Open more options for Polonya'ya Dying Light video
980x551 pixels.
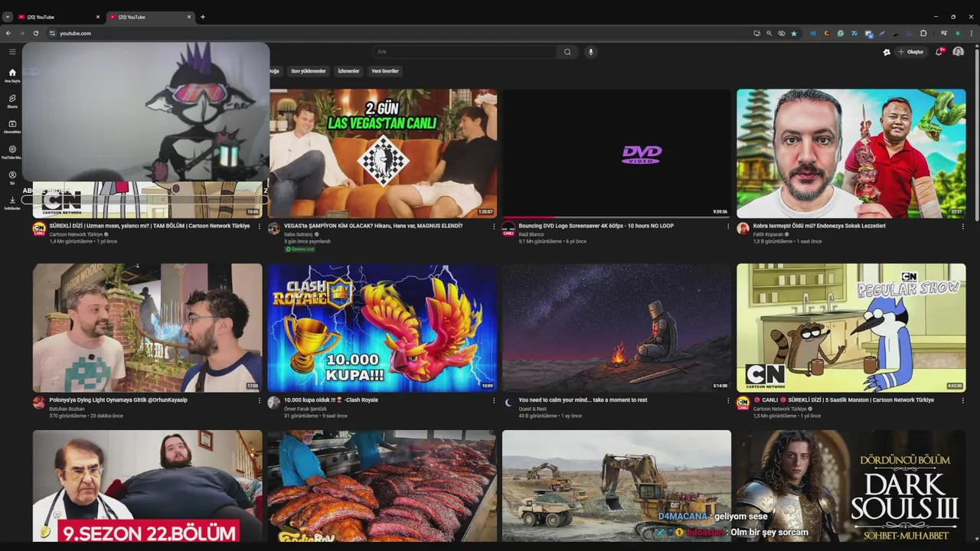(259, 400)
